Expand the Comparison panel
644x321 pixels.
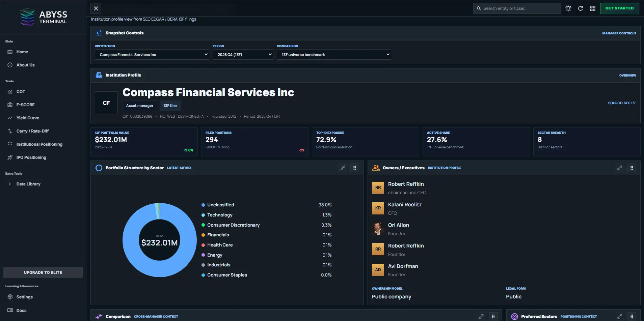481,317
